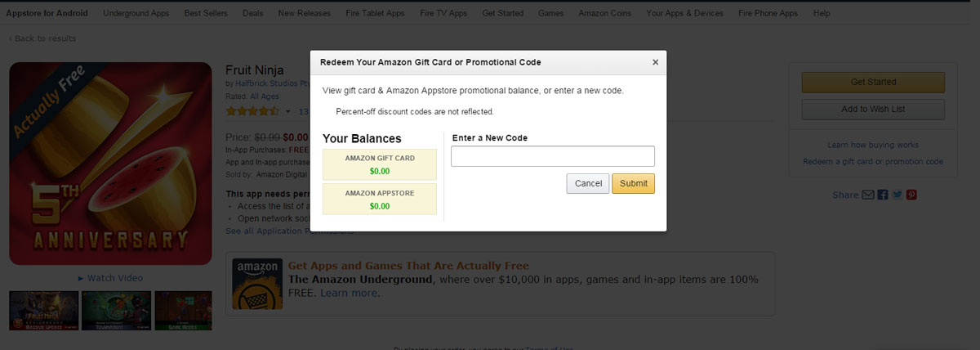Go back to results link

coord(42,38)
